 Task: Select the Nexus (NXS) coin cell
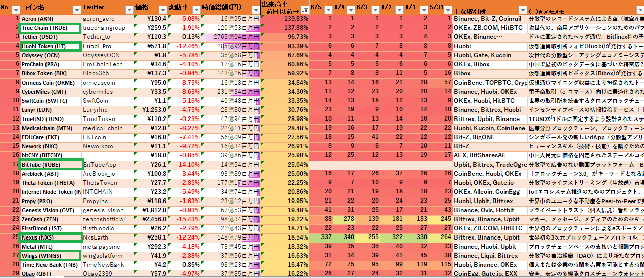50,237
